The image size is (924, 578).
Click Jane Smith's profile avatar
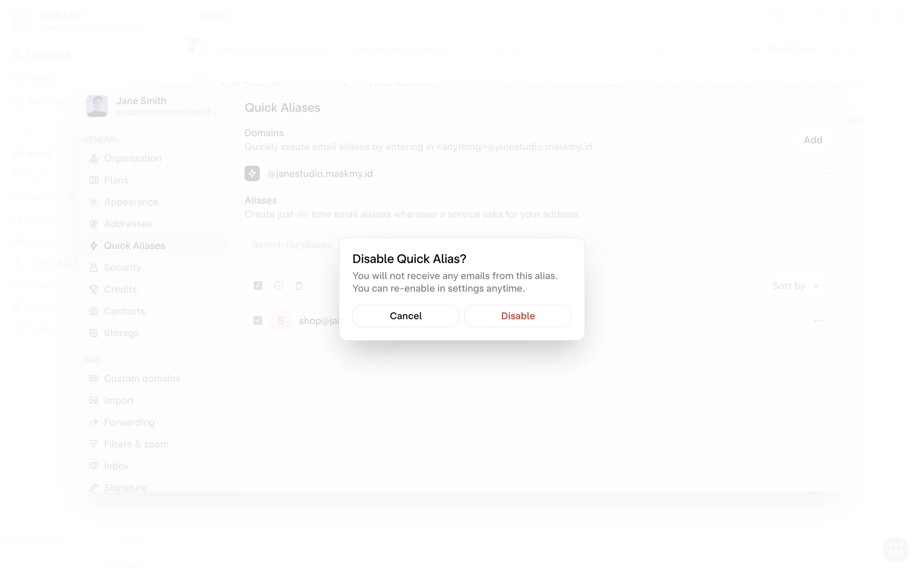click(97, 106)
